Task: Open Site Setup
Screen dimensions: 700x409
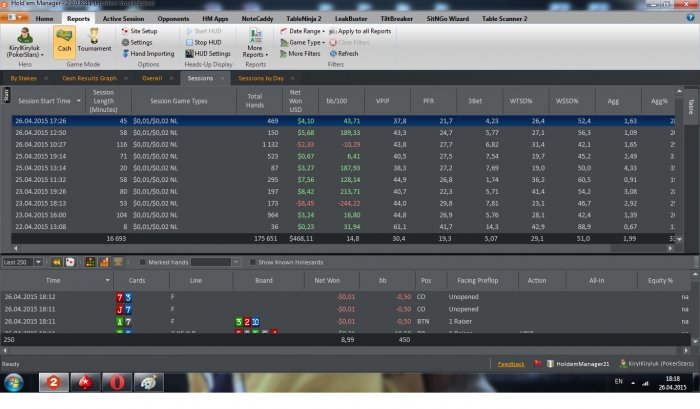Action: (x=139, y=31)
